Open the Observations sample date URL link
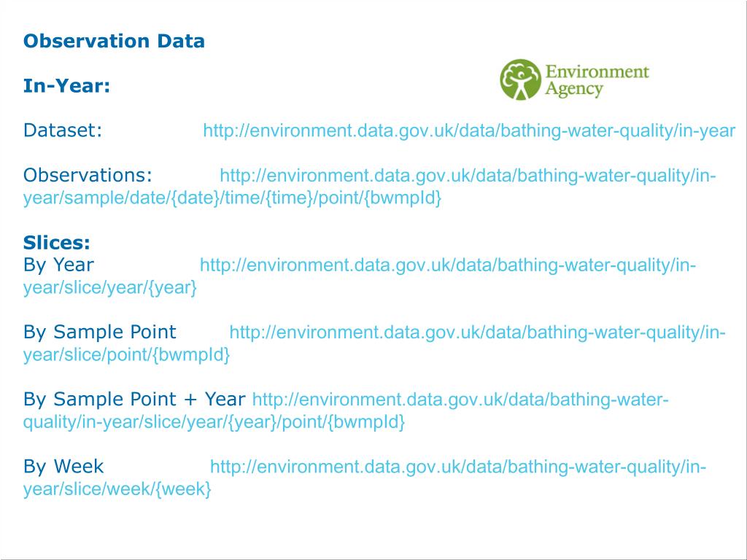This screenshot has width=747, height=560. tap(370, 186)
